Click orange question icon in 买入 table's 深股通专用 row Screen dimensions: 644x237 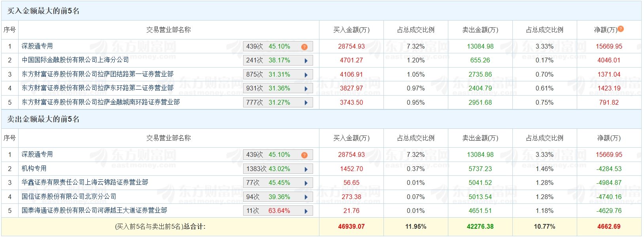304,47
